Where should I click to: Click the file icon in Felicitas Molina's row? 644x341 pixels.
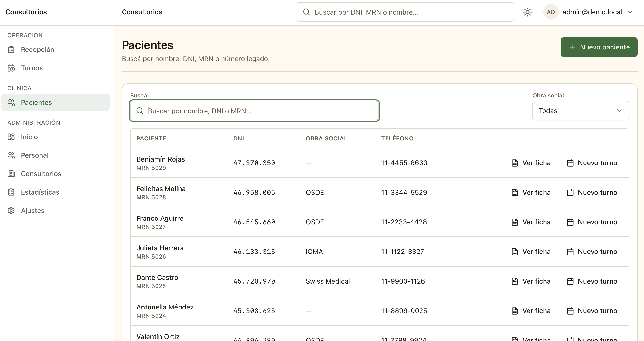coord(515,193)
